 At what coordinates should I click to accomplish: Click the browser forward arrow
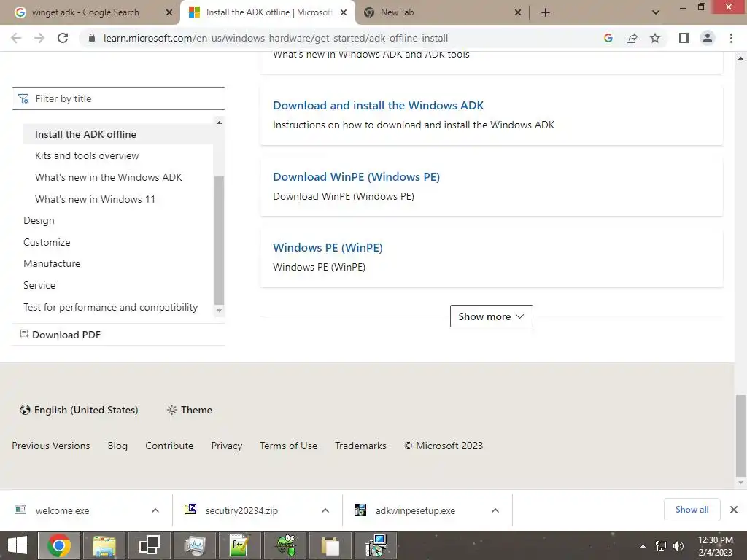(39, 38)
